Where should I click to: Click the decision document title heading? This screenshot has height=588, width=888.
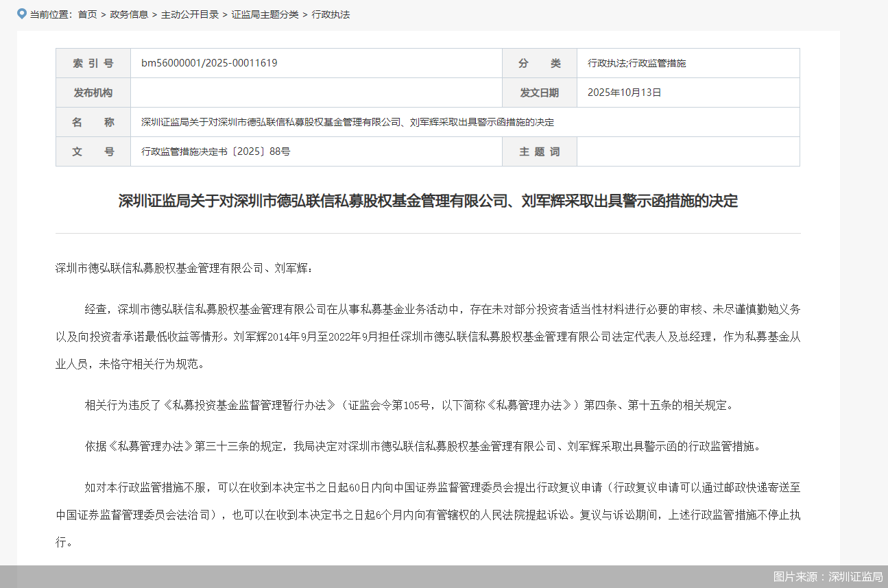pyautogui.click(x=429, y=201)
